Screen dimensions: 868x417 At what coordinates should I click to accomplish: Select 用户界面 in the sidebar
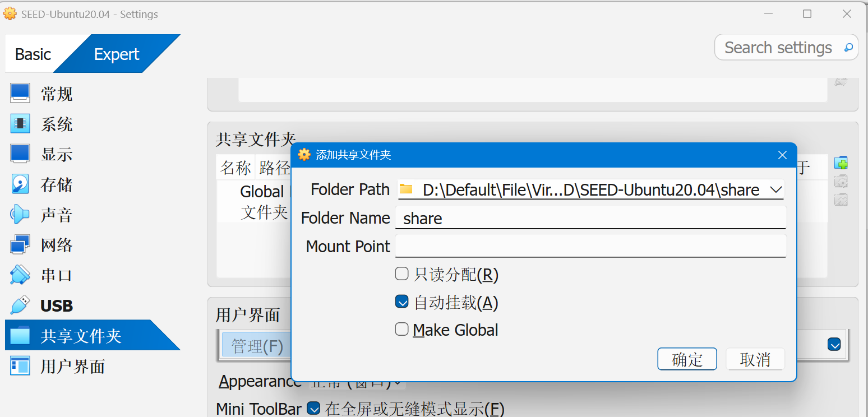pos(72,367)
